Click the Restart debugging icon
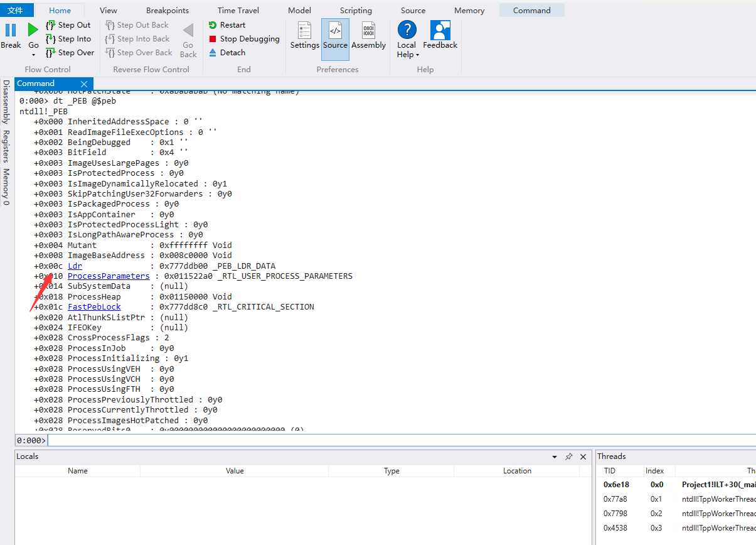Viewport: 756px width, 545px height. click(x=213, y=25)
